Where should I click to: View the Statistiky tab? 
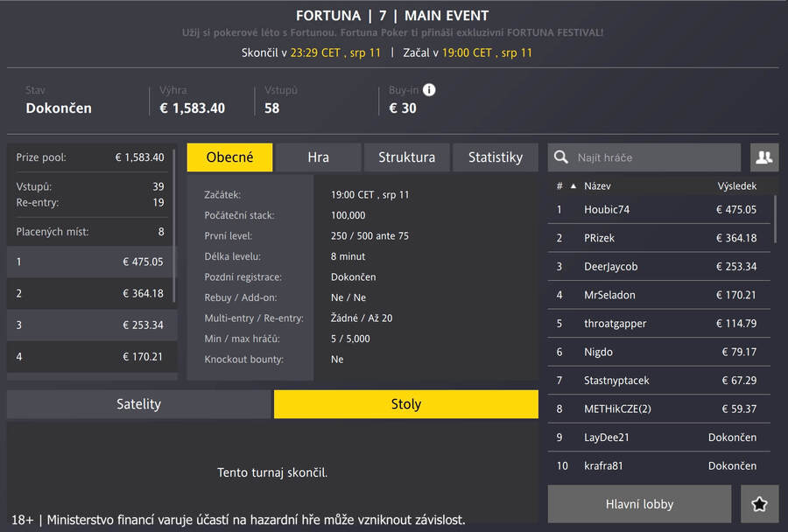[496, 157]
